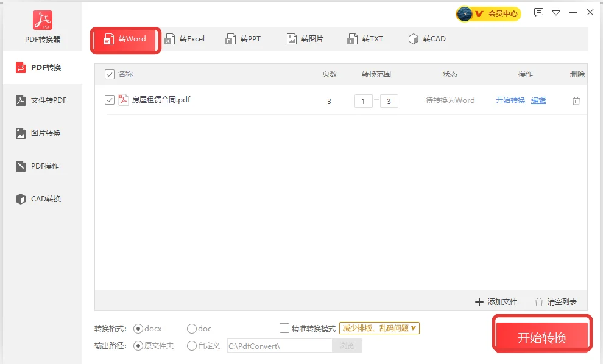
Task: Switch to the 转PPT tab
Action: (243, 39)
